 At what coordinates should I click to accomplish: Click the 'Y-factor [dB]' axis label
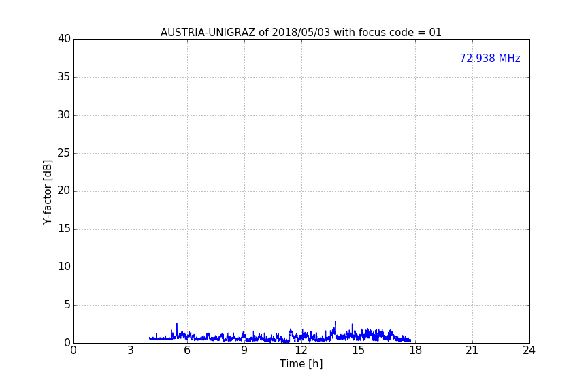click(x=48, y=192)
